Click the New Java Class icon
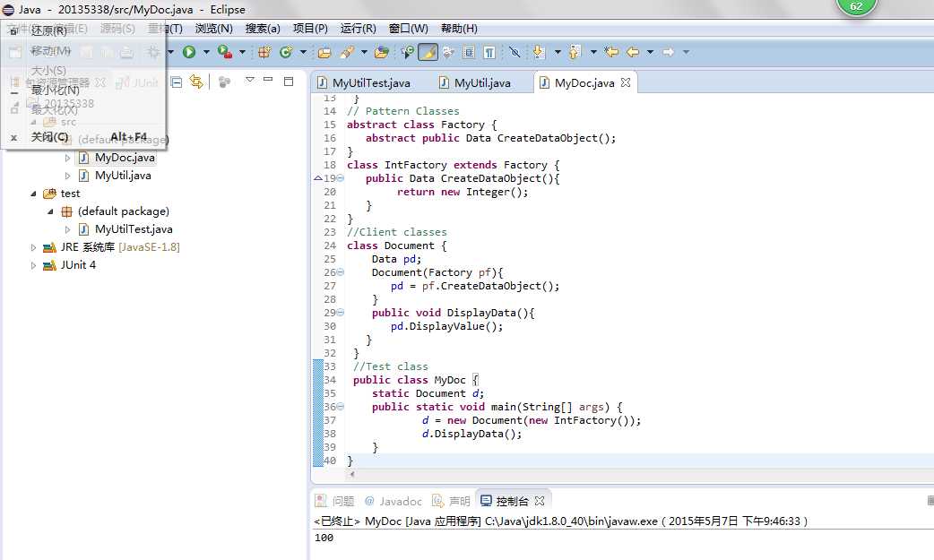The width and height of the screenshot is (934, 560). [x=286, y=53]
